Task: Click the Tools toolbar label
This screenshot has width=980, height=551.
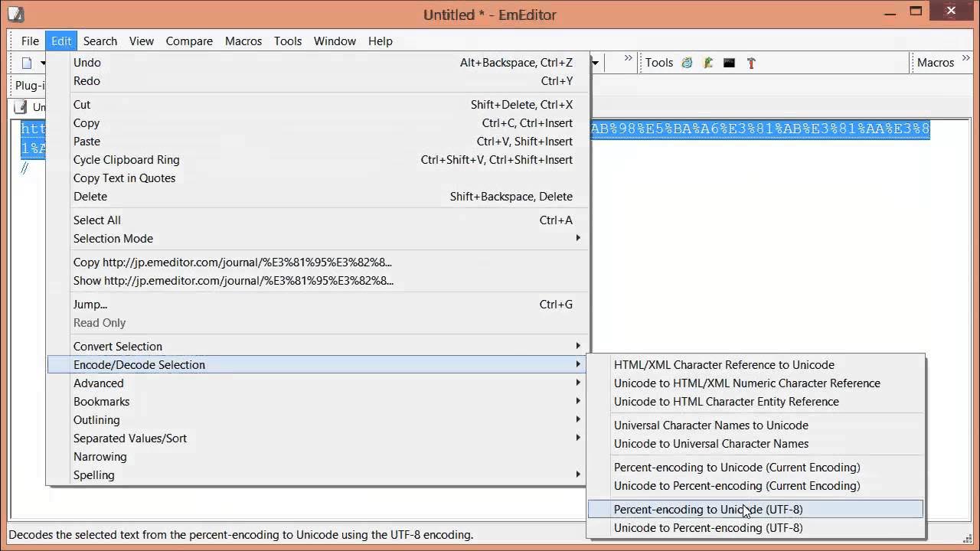Action: (658, 63)
